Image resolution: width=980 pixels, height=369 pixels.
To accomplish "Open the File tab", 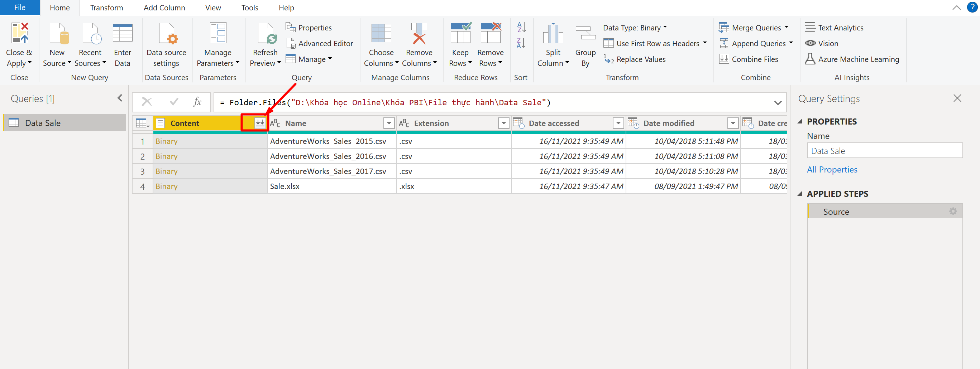I will [x=20, y=8].
